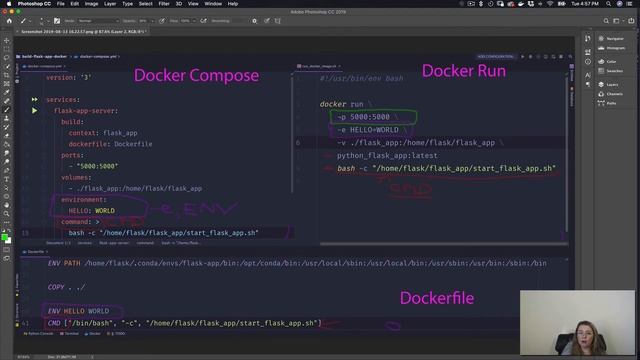Click the Opacity value field
Viewport: 640px width, 360px height.
click(143, 21)
